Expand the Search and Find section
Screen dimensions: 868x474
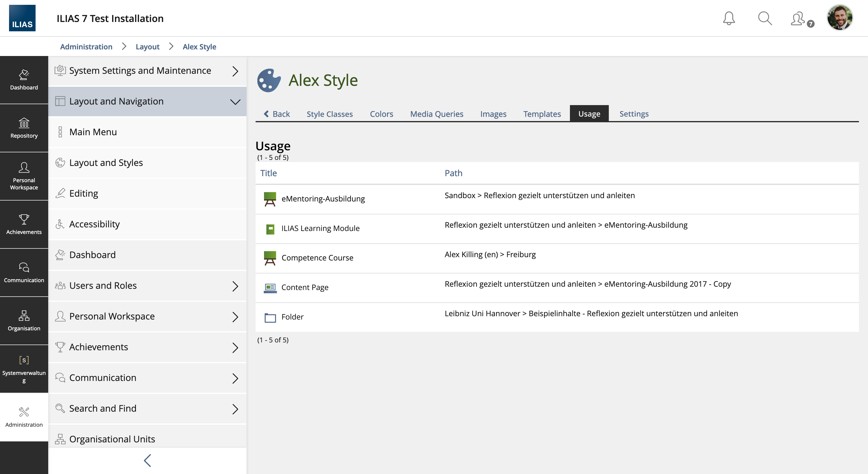[147, 408]
